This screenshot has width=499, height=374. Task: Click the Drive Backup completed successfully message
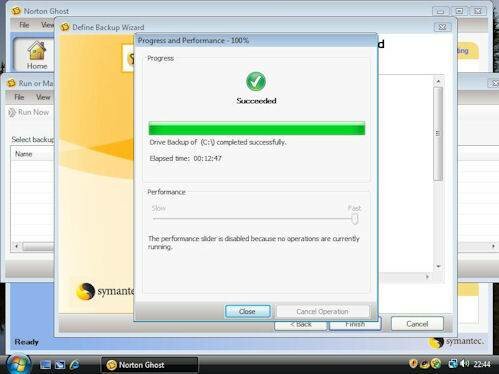point(218,142)
